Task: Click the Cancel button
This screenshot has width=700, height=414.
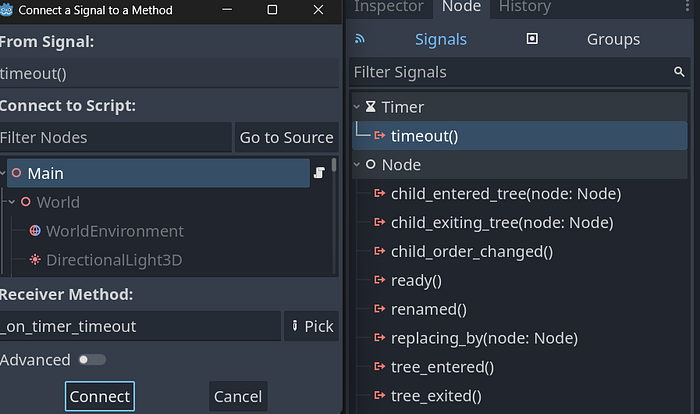Action: [238, 396]
